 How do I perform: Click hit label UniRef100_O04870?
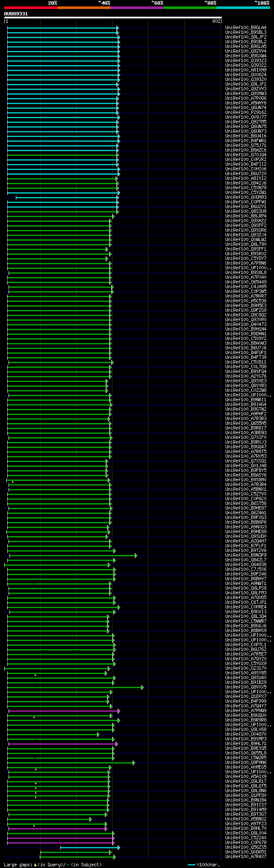[x=246, y=734]
